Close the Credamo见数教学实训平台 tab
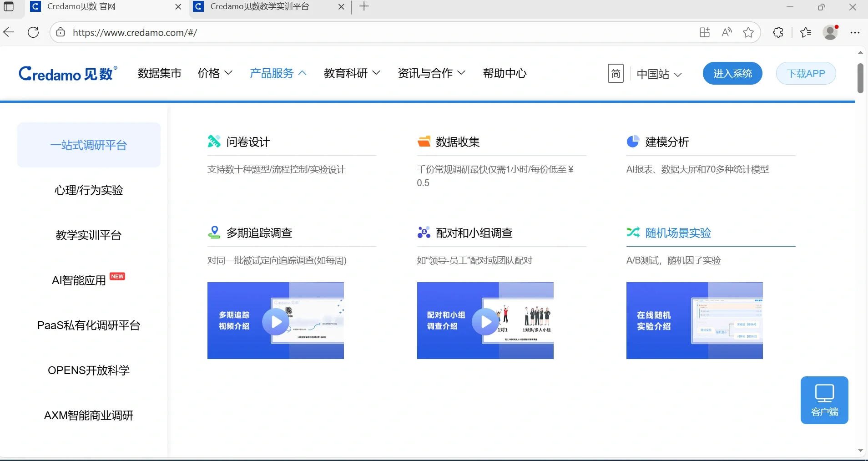Image resolution: width=868 pixels, height=461 pixels. pyautogui.click(x=341, y=7)
